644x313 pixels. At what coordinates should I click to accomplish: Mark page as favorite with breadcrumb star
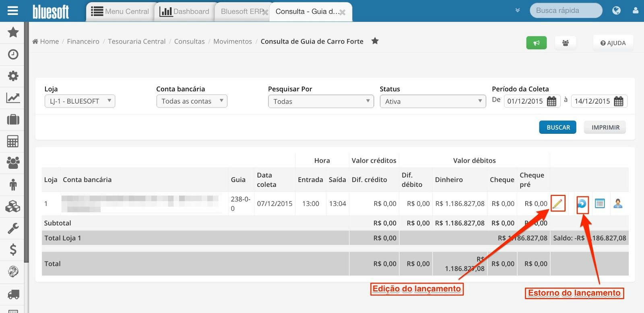375,41
